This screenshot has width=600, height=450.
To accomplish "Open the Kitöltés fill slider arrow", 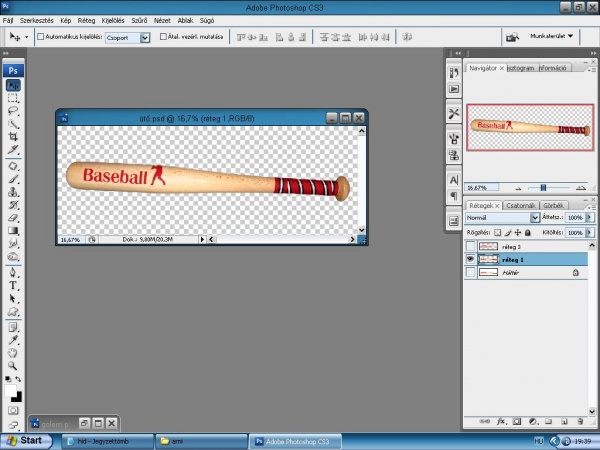I will (590, 232).
